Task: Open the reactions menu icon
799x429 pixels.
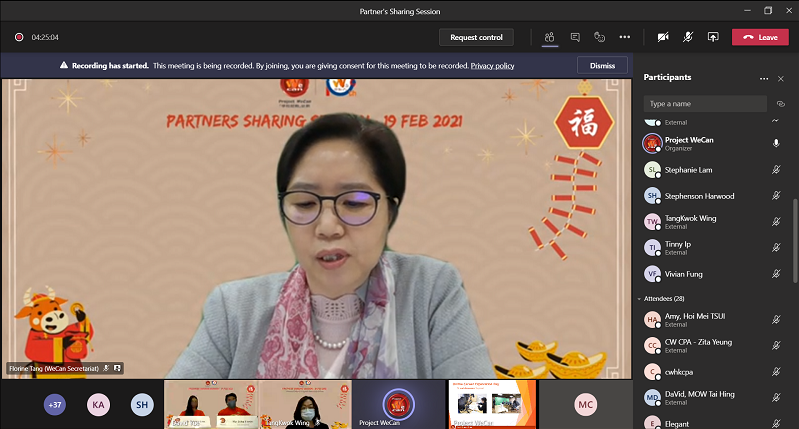Action: tap(600, 37)
